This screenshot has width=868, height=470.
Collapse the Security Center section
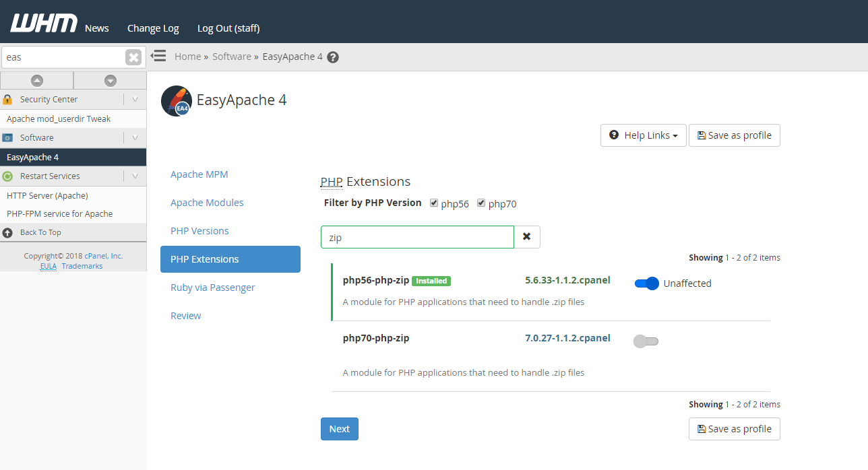[x=135, y=100]
